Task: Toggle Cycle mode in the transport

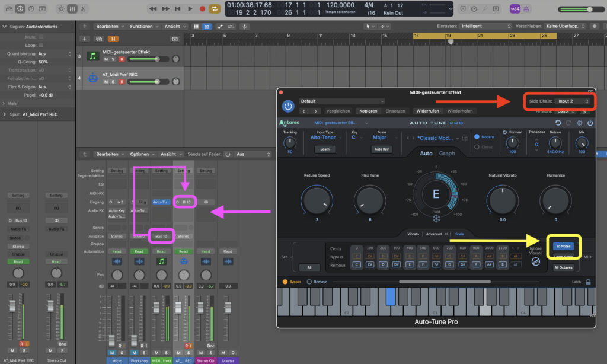Action: point(214,8)
